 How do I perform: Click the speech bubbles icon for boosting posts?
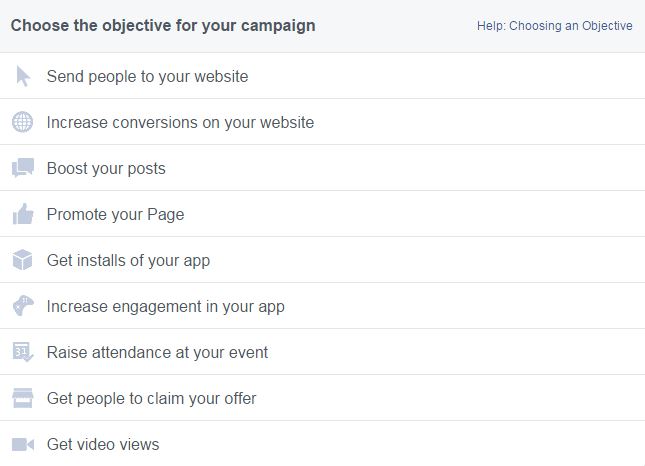[x=23, y=168]
